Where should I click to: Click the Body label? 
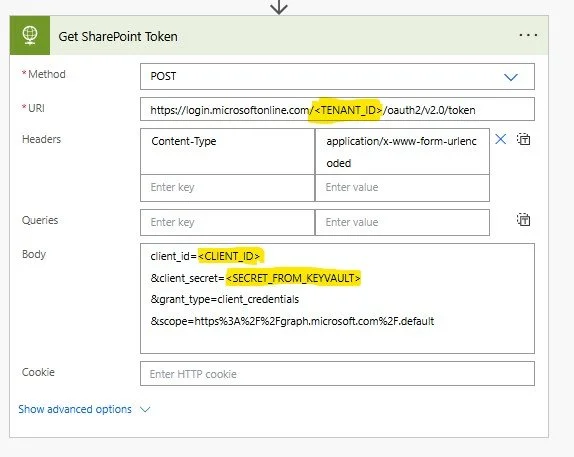[34, 254]
